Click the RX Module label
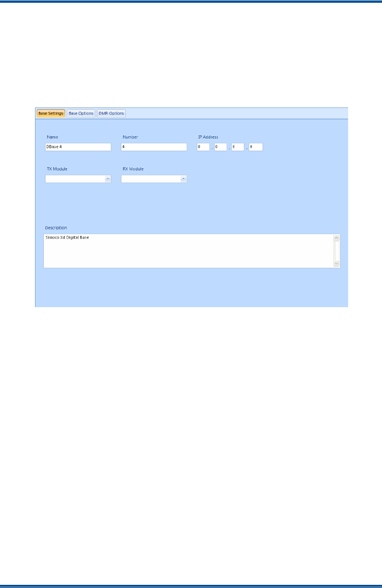 [x=133, y=169]
